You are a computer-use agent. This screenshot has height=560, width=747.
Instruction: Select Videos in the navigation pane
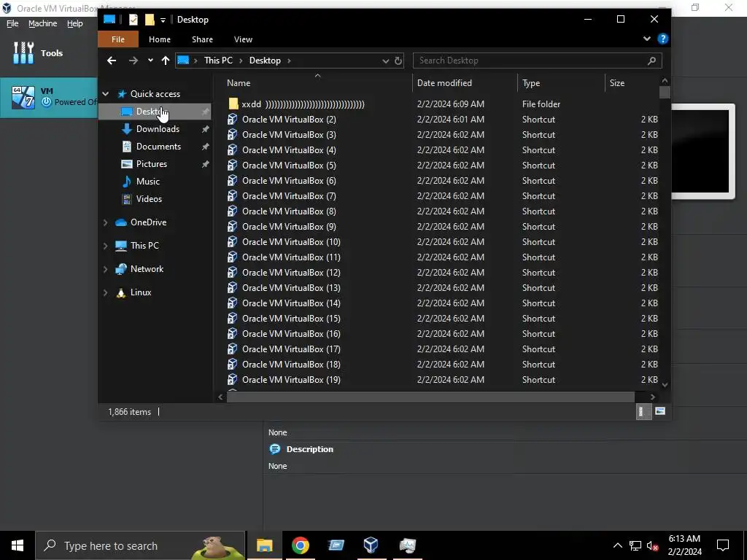(x=149, y=199)
